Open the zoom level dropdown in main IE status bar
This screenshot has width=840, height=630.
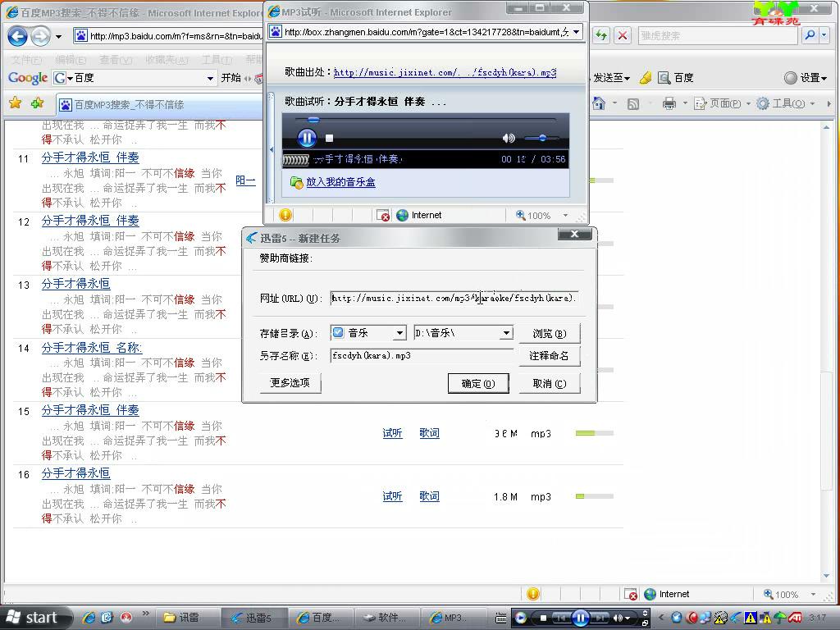point(813,594)
